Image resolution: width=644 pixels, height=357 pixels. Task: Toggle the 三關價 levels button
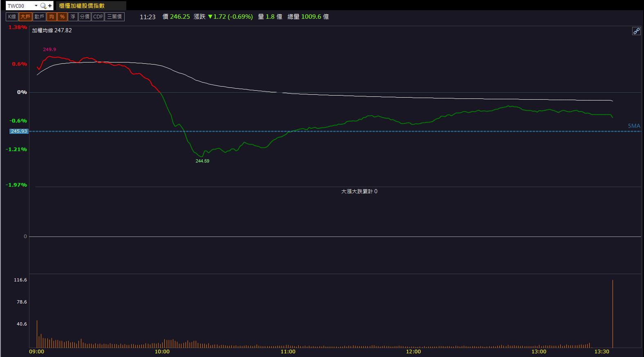point(115,17)
